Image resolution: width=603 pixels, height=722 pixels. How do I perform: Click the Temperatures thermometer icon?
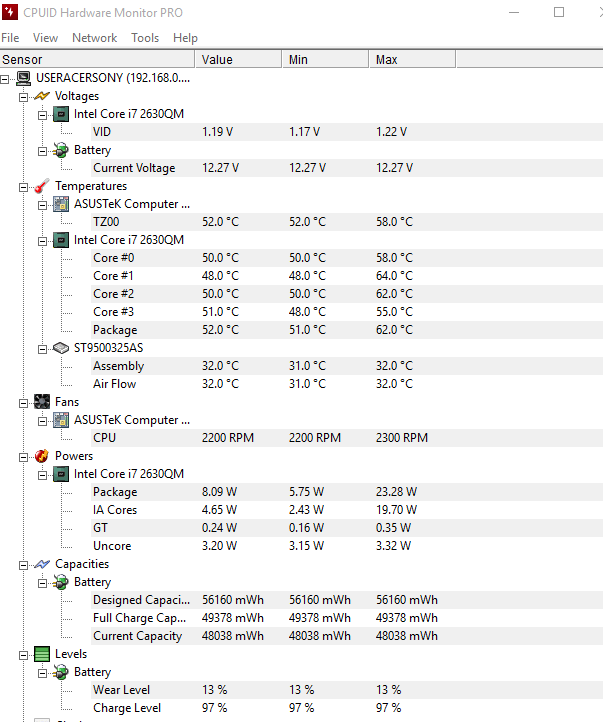pos(42,186)
